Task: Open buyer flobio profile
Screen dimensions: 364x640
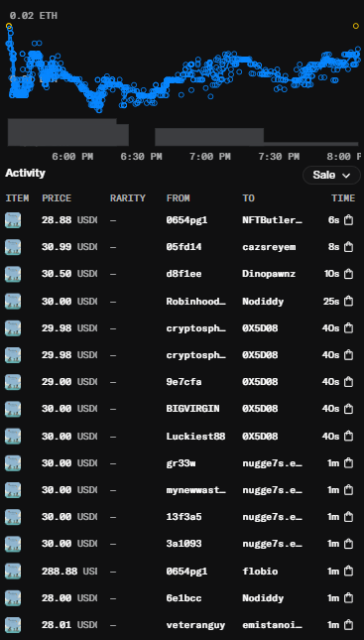Action: coord(260,572)
